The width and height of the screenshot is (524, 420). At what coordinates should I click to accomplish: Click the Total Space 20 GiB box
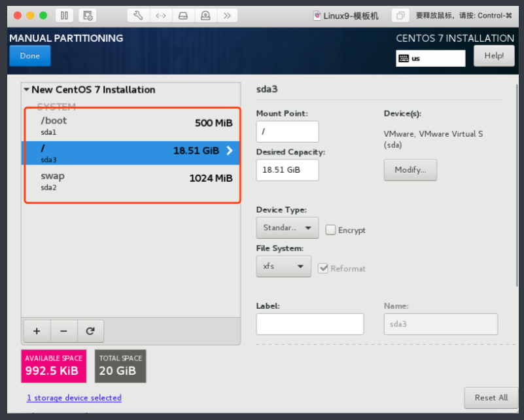coord(120,366)
